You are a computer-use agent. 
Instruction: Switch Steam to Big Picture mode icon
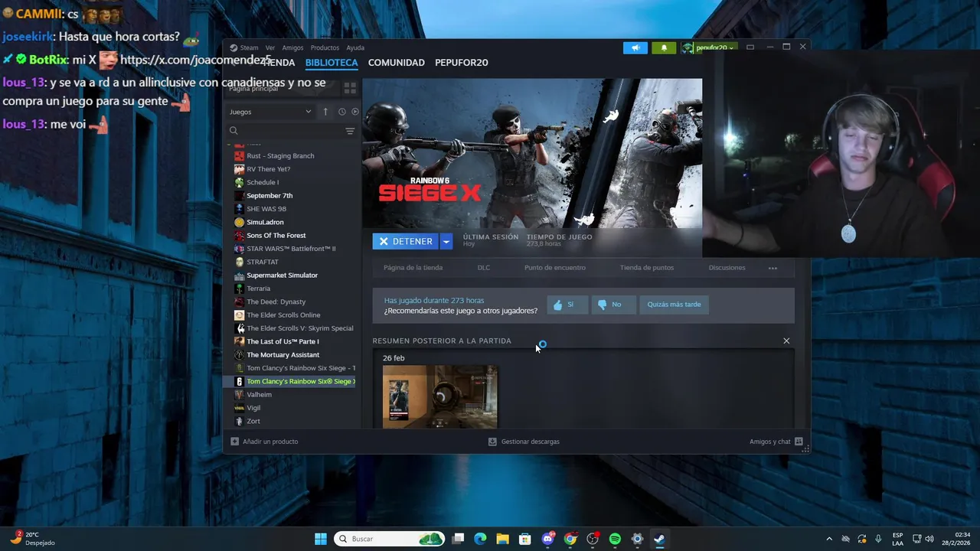coord(750,47)
